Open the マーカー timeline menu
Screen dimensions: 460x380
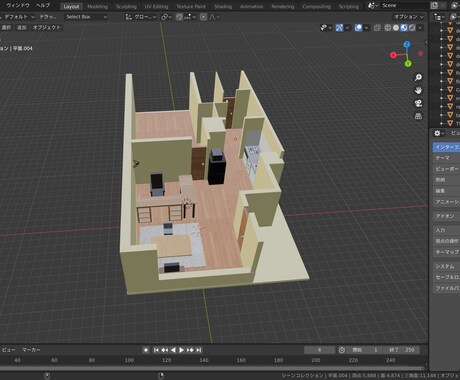(x=31, y=350)
